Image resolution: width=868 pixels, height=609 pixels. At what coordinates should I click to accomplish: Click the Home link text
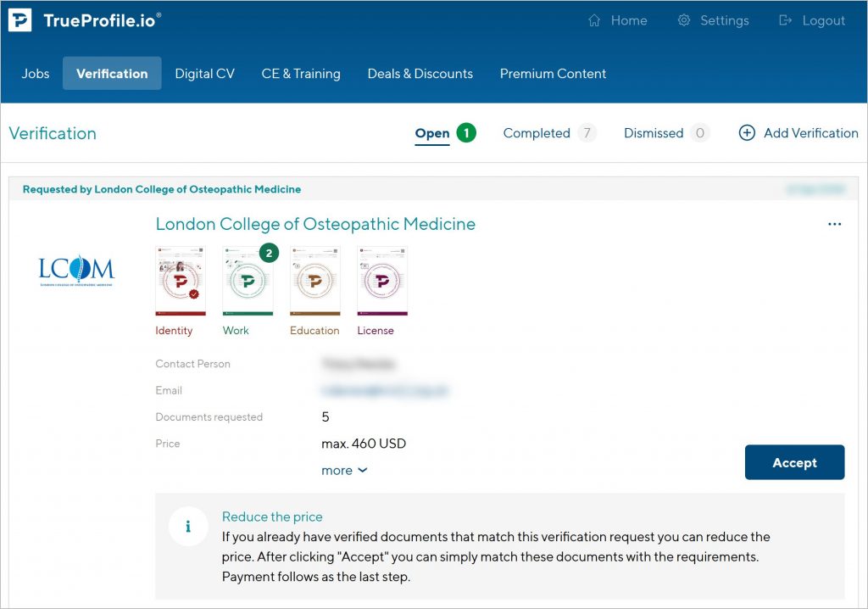629,20
